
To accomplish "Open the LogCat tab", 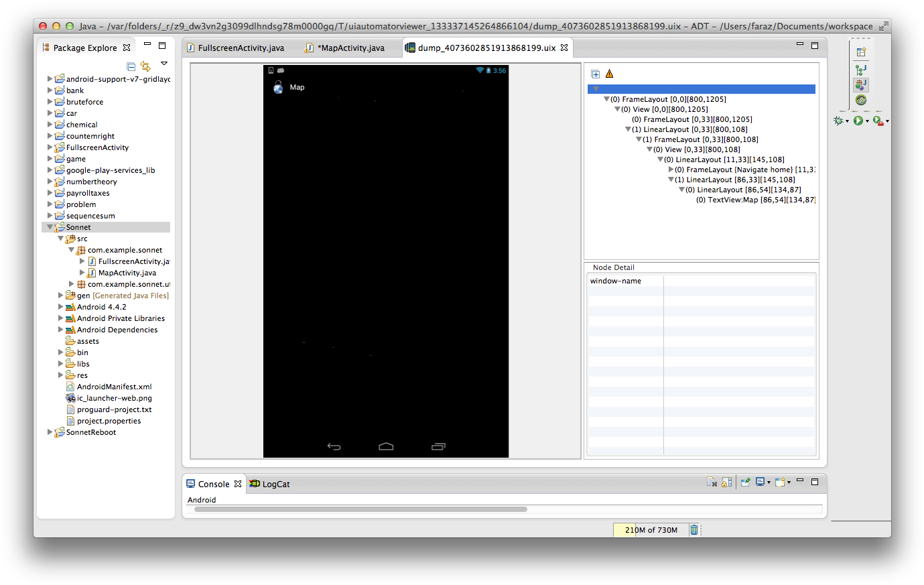I will click(275, 484).
